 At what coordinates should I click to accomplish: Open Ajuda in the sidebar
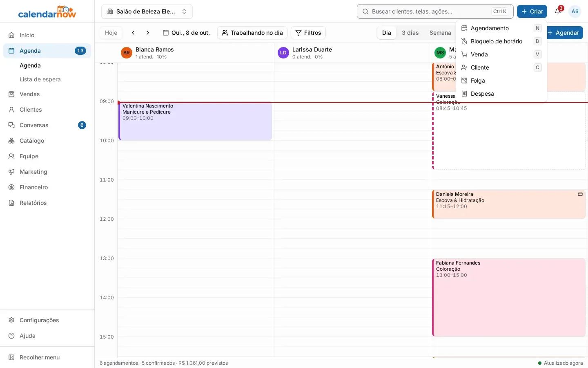pyautogui.click(x=47, y=336)
